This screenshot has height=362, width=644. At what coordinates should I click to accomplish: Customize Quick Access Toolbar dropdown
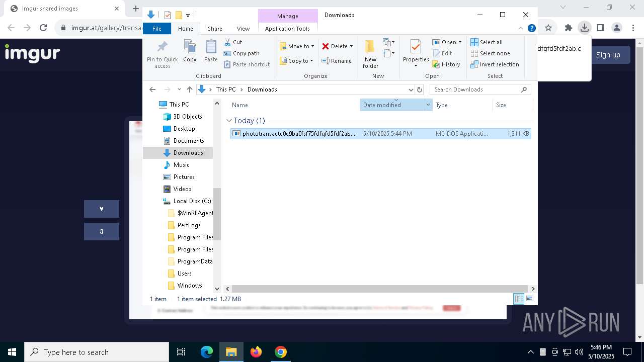pos(188,15)
